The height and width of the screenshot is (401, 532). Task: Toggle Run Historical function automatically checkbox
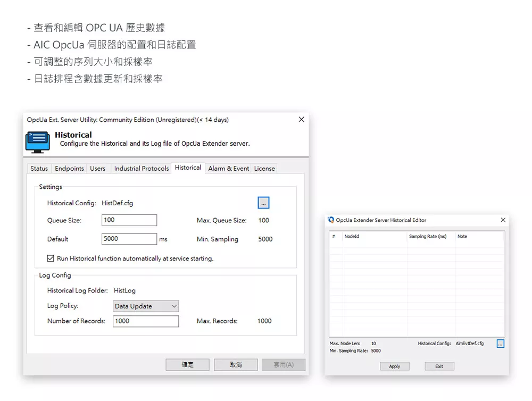coord(51,258)
